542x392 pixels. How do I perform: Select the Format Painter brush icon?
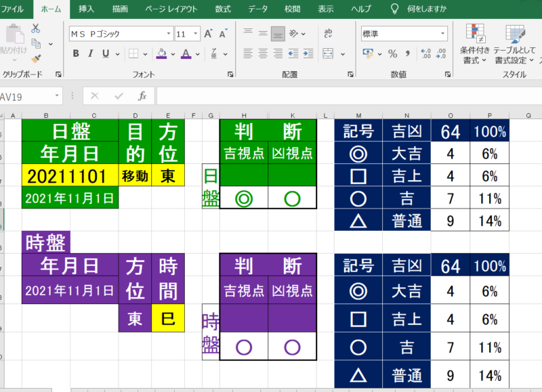click(x=35, y=58)
